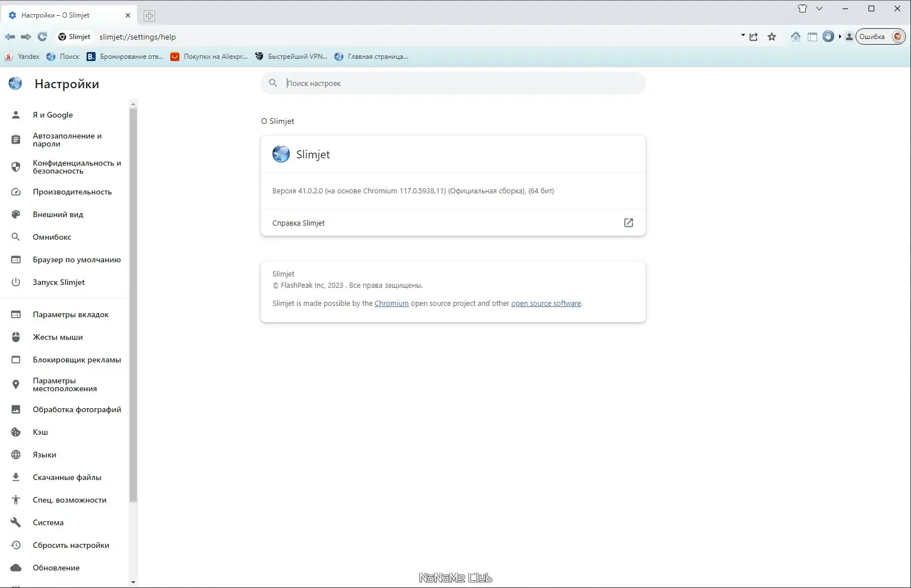The width and height of the screenshot is (911, 588).
Task: Click the user profile silhouette icon
Action: click(849, 37)
